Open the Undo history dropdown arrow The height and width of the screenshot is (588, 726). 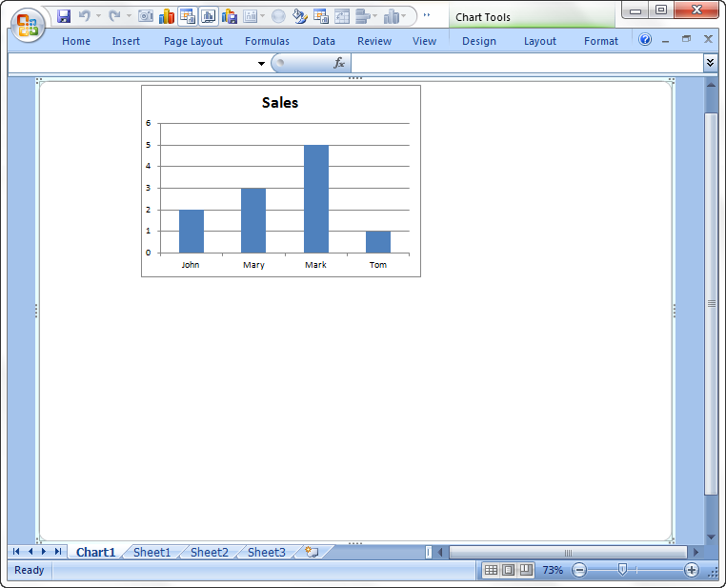[98, 16]
